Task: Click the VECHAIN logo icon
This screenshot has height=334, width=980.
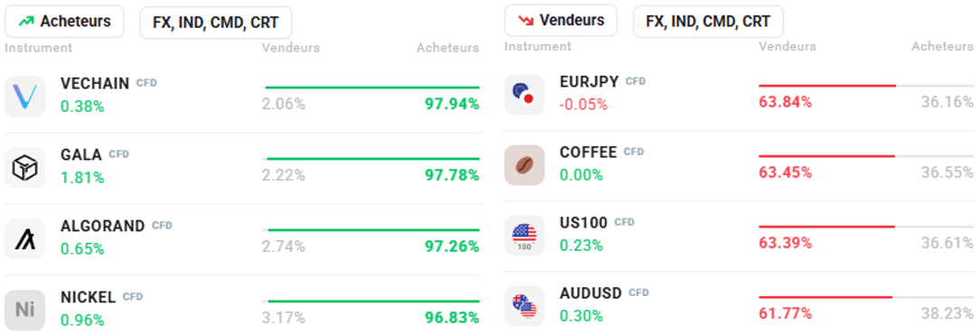Action: click(x=25, y=97)
